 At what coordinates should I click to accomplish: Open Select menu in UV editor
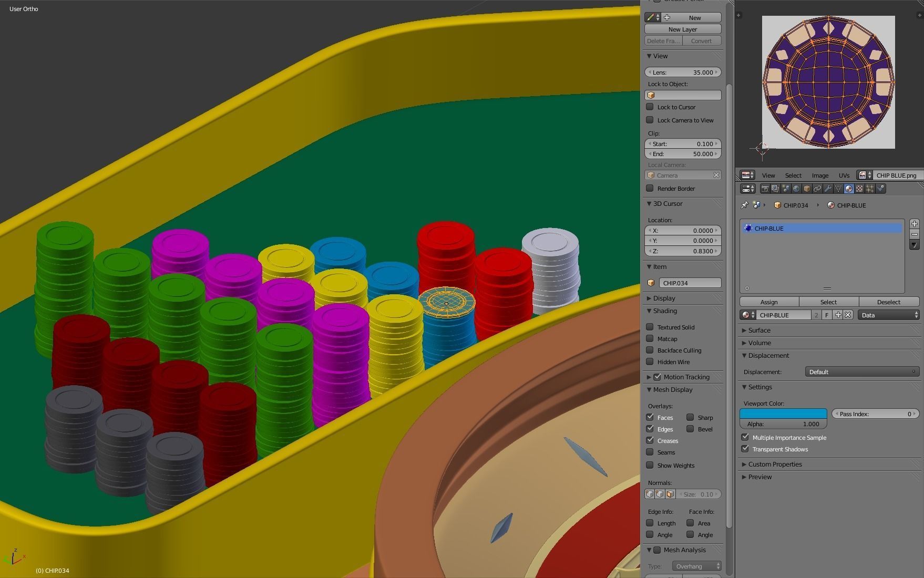pos(793,176)
